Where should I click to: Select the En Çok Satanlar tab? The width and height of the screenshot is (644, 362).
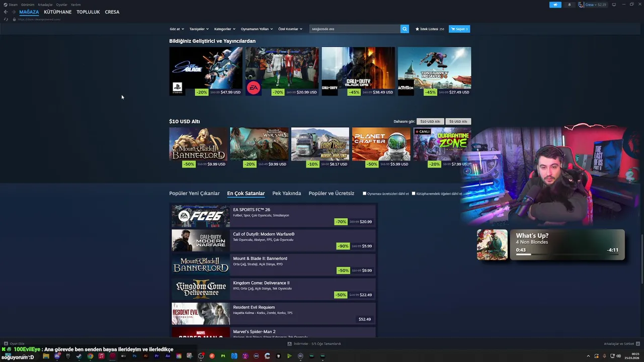click(246, 193)
